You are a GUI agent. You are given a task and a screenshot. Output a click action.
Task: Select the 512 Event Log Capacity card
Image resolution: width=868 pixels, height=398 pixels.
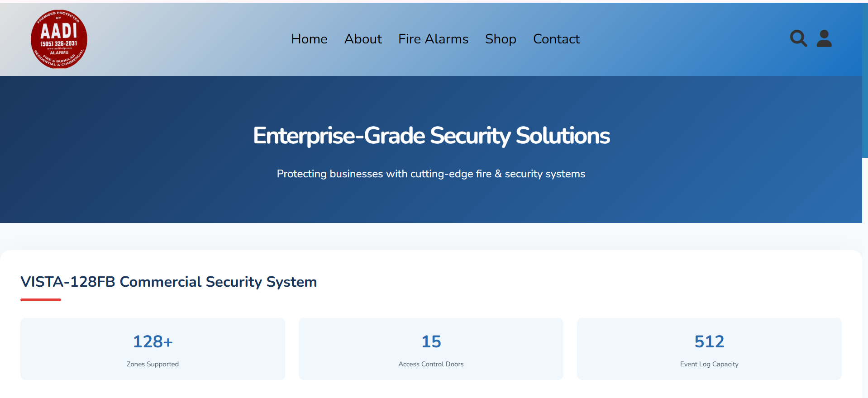click(x=709, y=349)
